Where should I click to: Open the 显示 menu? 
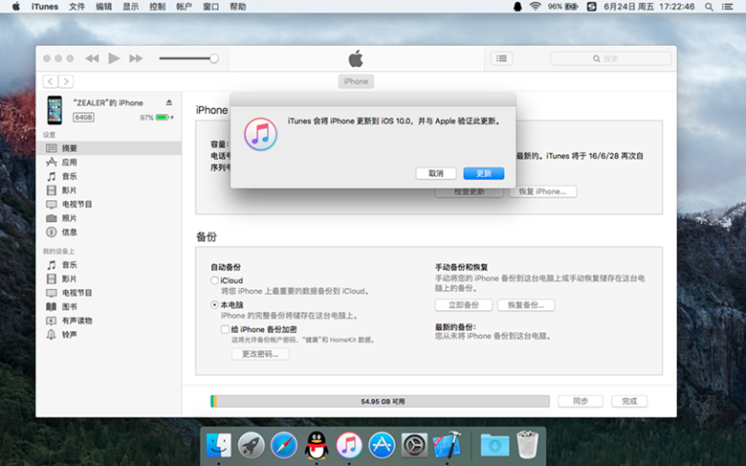point(130,7)
